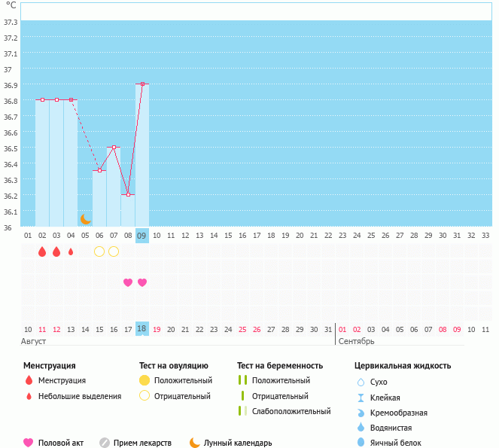
Task: Click the Яичный белок drop icon in legend
Action: coord(361,443)
